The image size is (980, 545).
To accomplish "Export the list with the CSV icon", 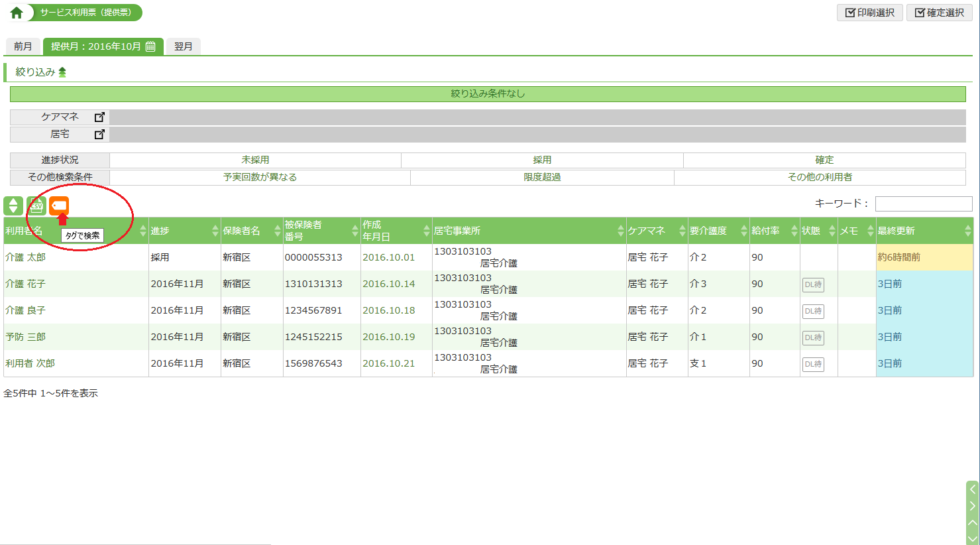I will 36,206.
